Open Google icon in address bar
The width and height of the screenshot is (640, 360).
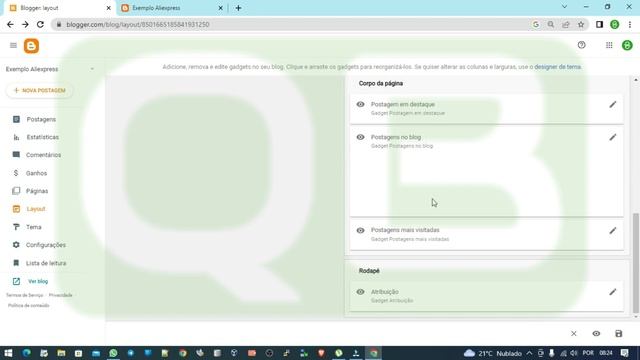pyautogui.click(x=536, y=24)
